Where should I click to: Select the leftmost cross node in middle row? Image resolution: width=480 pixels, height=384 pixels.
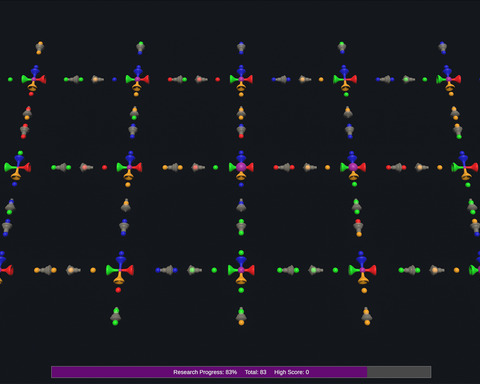[18, 167]
